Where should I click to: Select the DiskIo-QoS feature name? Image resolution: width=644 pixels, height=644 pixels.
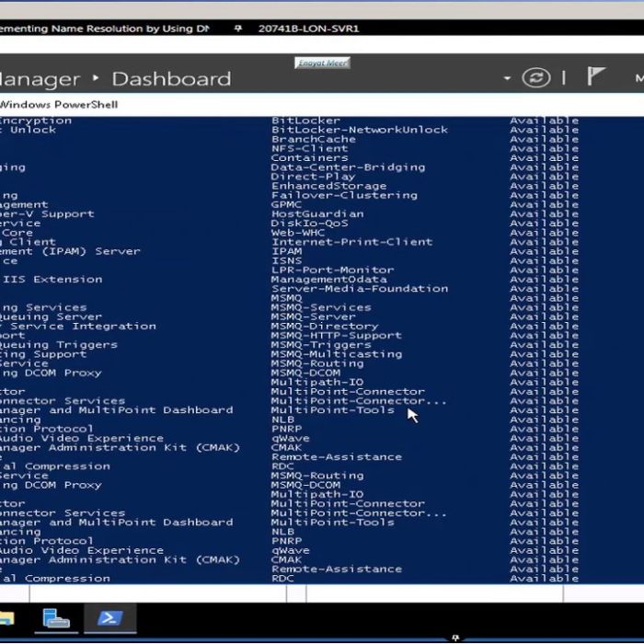coord(309,224)
